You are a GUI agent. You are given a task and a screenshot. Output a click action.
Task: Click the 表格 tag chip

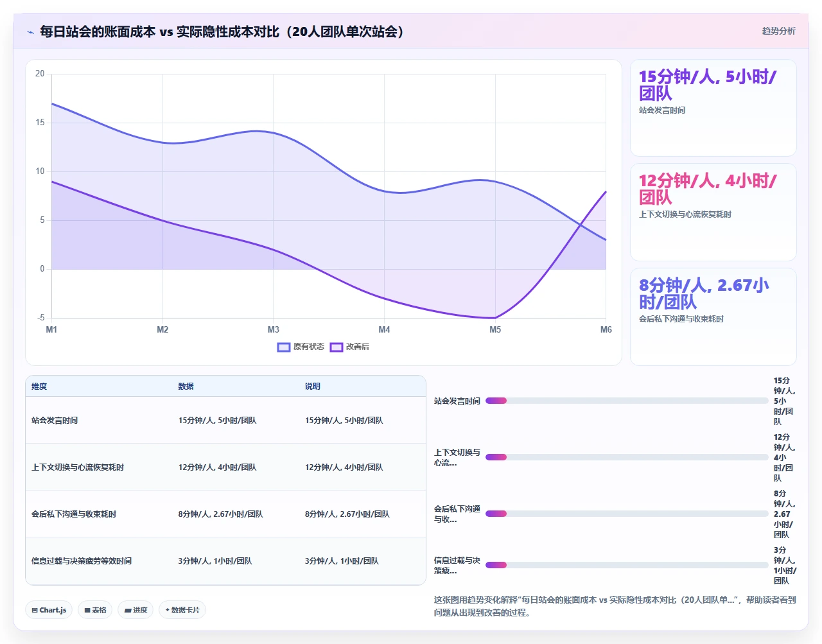tap(95, 610)
